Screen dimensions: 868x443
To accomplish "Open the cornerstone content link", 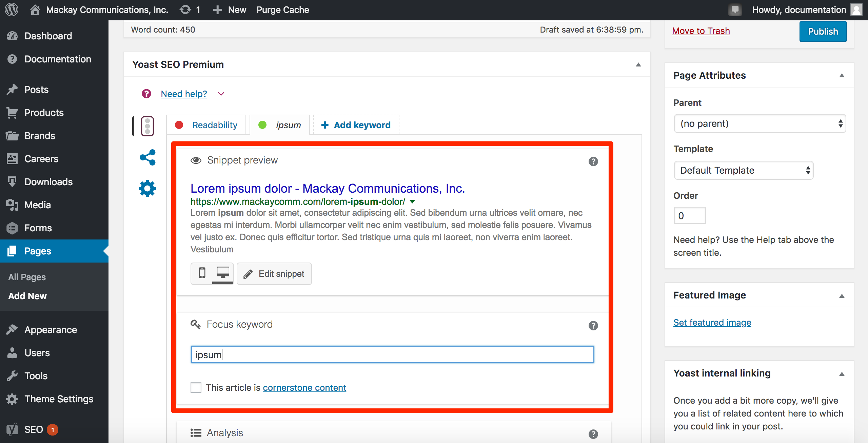I will (x=304, y=388).
